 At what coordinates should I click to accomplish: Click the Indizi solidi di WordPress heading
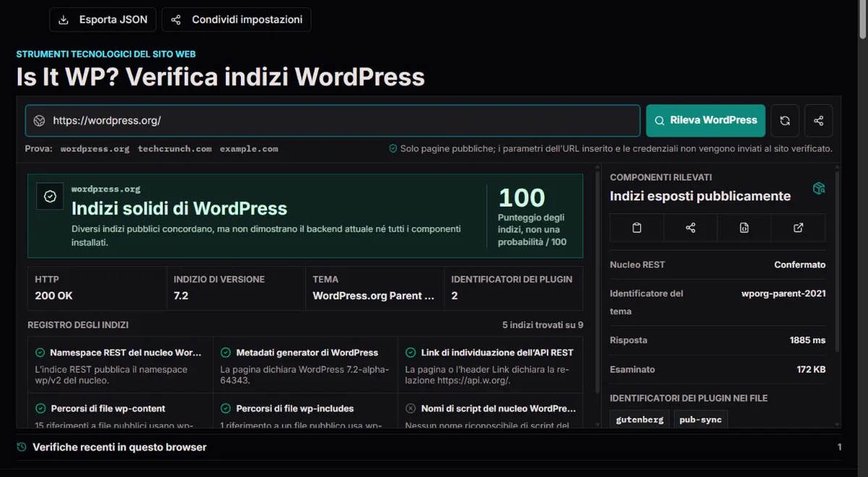tap(179, 208)
